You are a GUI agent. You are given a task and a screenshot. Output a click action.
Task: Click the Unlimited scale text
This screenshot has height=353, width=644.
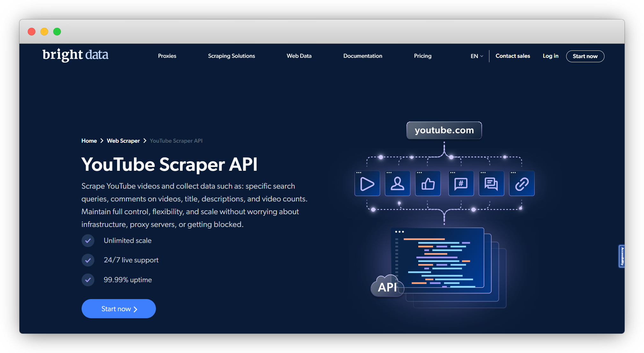(128, 241)
